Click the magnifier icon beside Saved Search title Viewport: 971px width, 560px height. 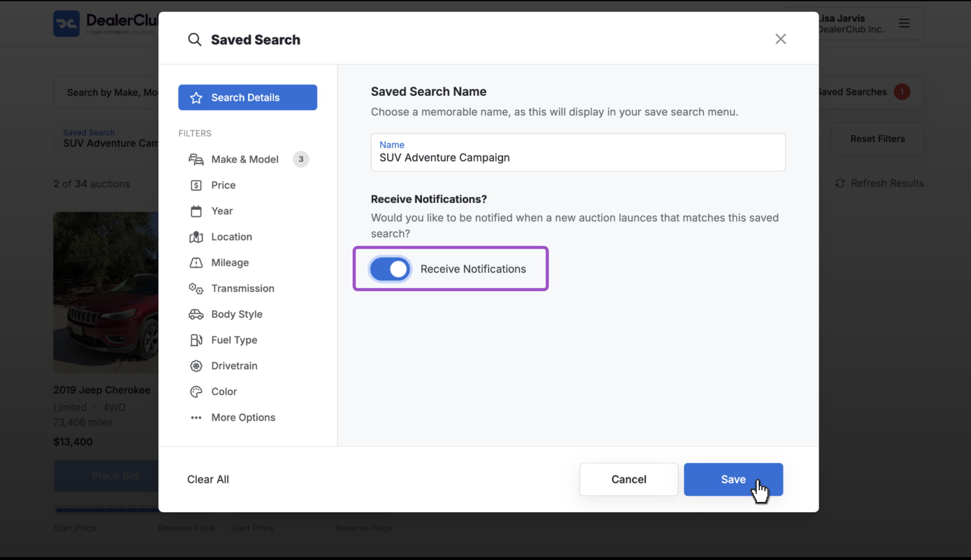195,39
